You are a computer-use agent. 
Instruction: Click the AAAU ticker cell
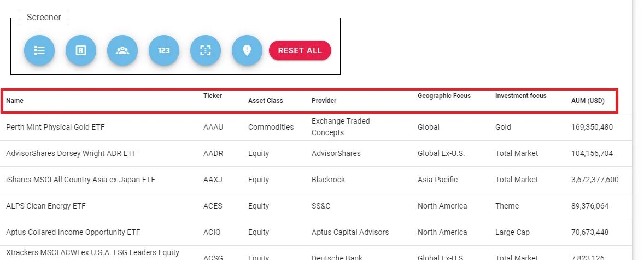tap(213, 127)
